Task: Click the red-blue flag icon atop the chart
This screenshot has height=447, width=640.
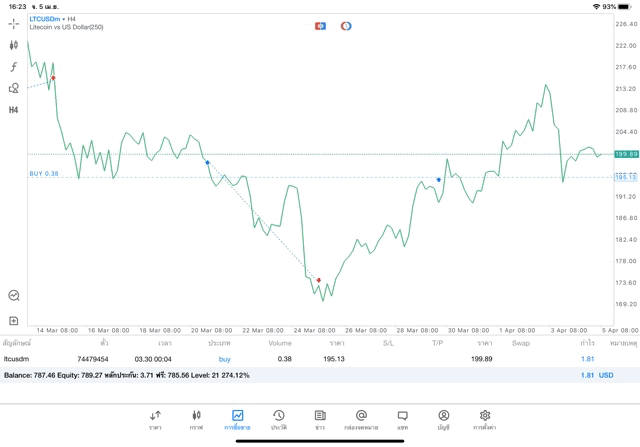Action: 320,26
